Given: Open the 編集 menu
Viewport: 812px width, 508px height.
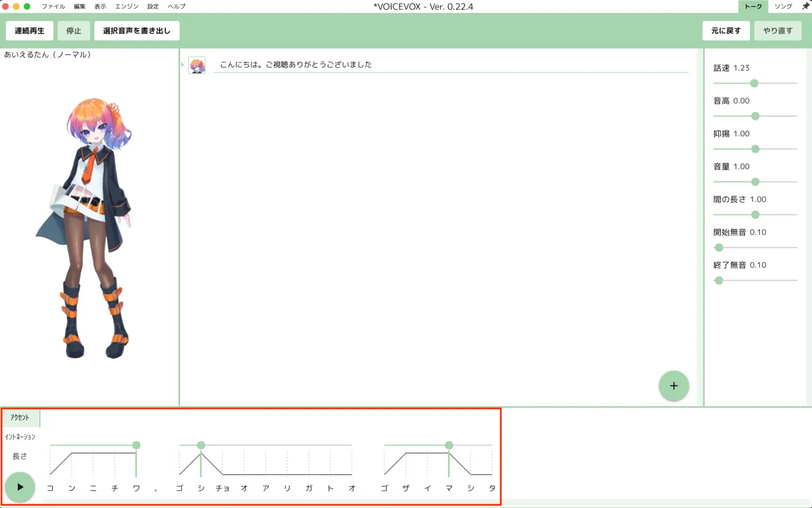Looking at the screenshot, I should pyautogui.click(x=80, y=6).
